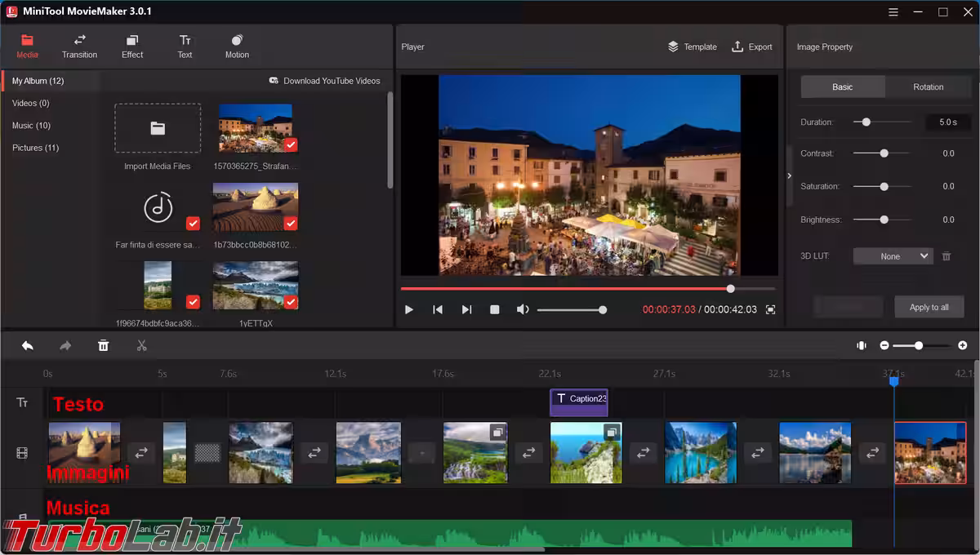Toggle the checkmark on the glacier lake thumbnail
The image size is (980, 555).
point(291,302)
